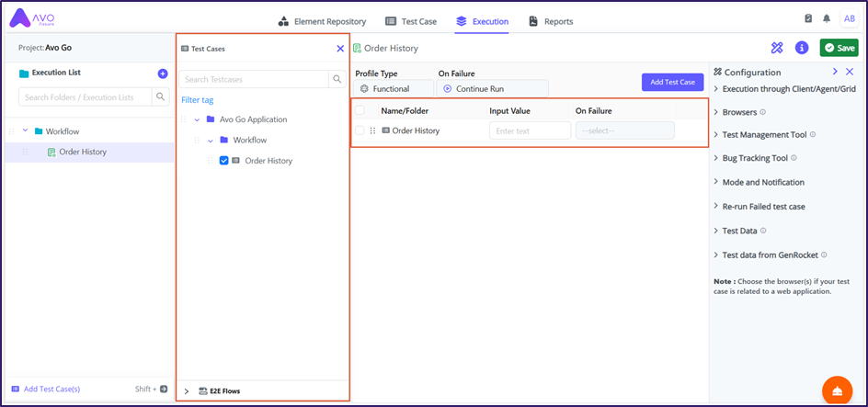Expand the E2E Flows section
The width and height of the screenshot is (868, 407).
pos(187,391)
